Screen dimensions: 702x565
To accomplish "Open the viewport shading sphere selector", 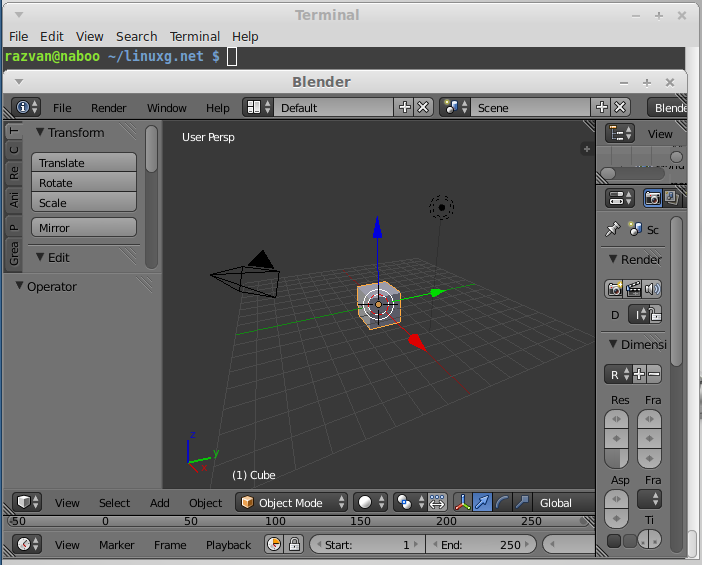I will [370, 502].
